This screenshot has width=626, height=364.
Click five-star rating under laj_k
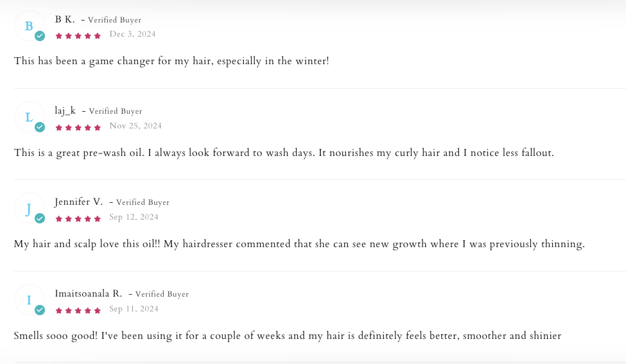point(78,127)
